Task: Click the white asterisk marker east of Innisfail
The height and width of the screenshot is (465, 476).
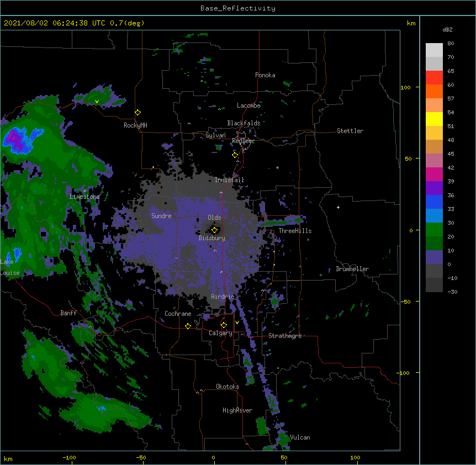Action: point(277,167)
